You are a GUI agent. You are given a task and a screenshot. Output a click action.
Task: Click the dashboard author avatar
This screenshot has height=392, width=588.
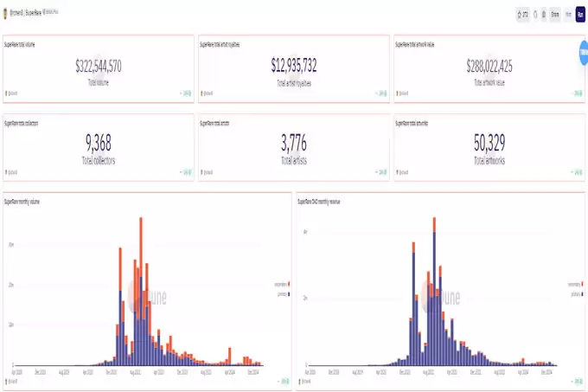click(x=5, y=14)
